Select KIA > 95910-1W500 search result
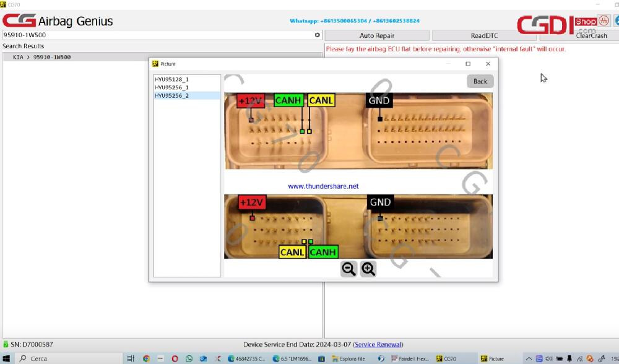Image resolution: width=619 pixels, height=364 pixels. (x=163, y=57)
